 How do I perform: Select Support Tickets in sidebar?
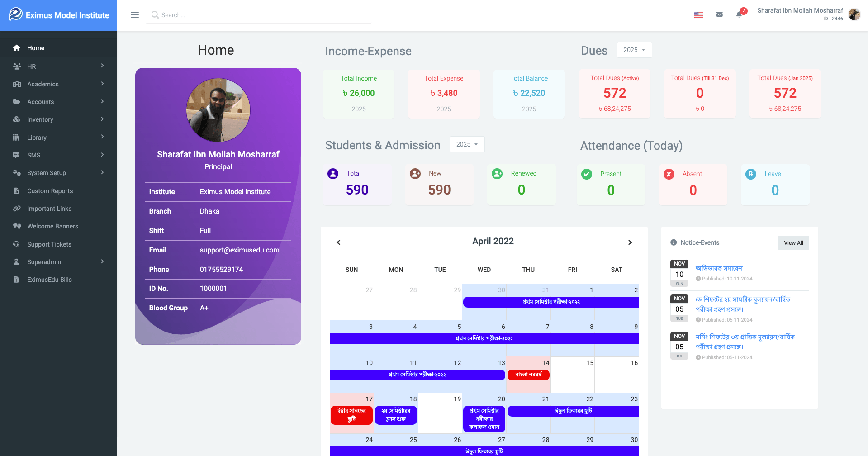49,244
